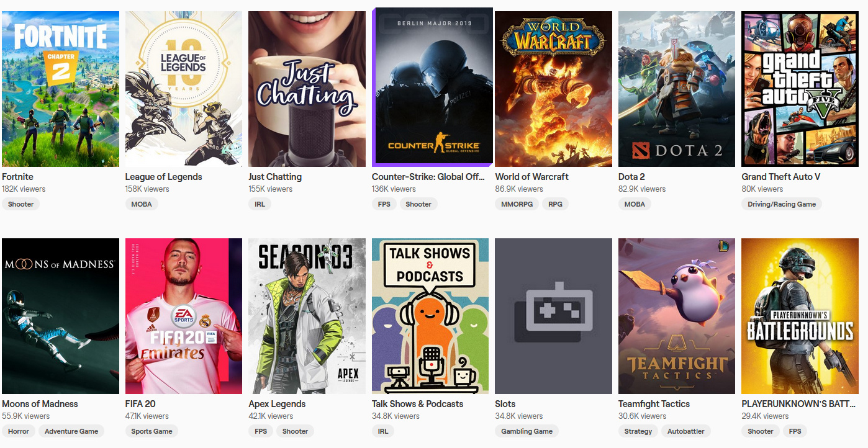868x448 pixels.
Task: Open the Fortnite cover art
Action: 60,89
